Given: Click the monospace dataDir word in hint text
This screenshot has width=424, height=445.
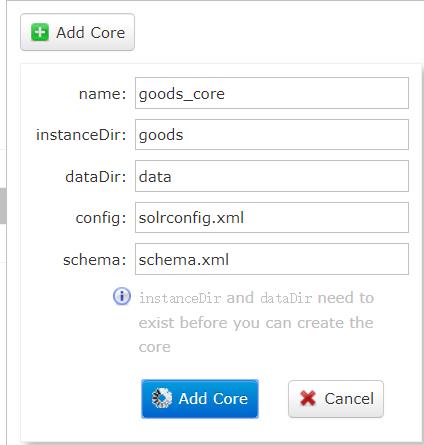Looking at the screenshot, I should [x=286, y=298].
